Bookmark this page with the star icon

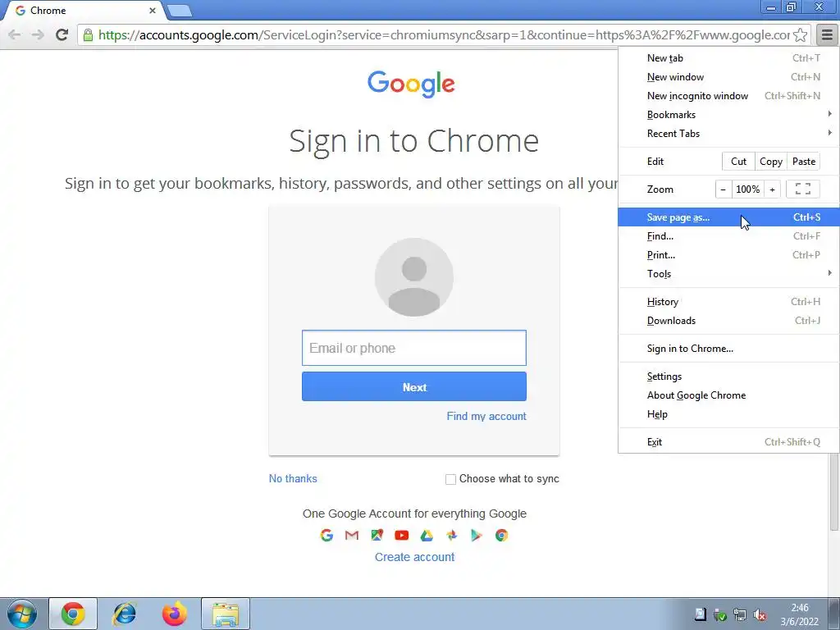(801, 34)
